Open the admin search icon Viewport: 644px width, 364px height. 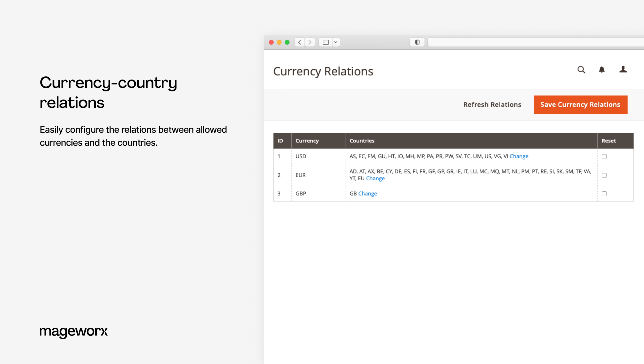(x=581, y=70)
